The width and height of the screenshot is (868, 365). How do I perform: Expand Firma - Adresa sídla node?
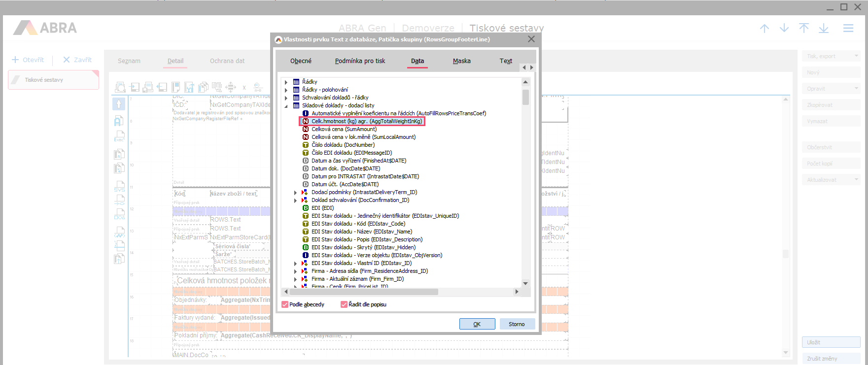point(296,271)
